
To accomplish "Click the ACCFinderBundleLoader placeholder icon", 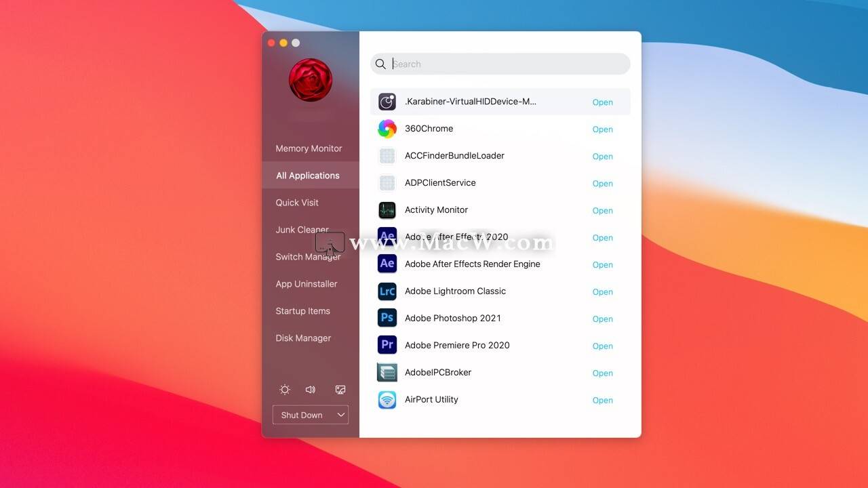I will coord(387,156).
